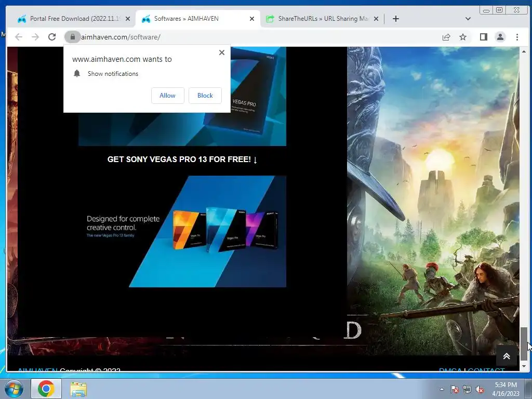Block notifications from aimhaven.com
Viewport: 532px width, 399px height.
click(x=205, y=96)
